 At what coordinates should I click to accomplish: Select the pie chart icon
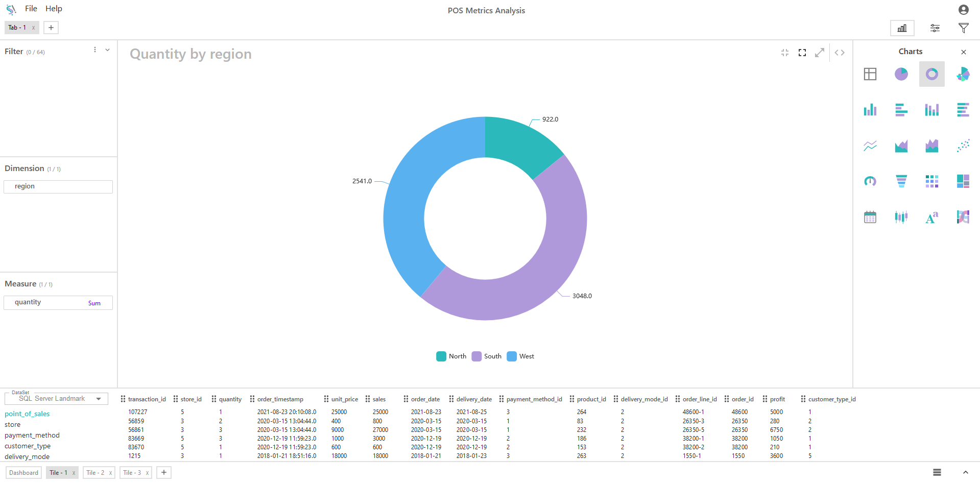[901, 75]
